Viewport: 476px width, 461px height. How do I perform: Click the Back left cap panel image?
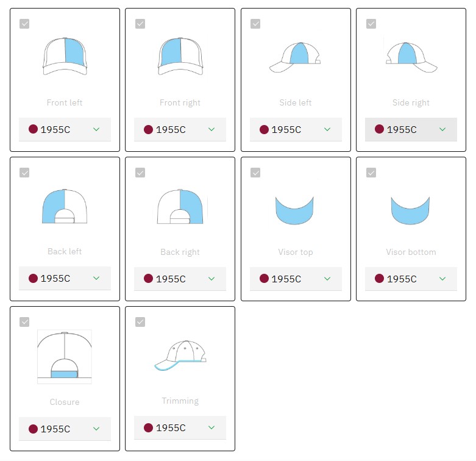point(65,206)
